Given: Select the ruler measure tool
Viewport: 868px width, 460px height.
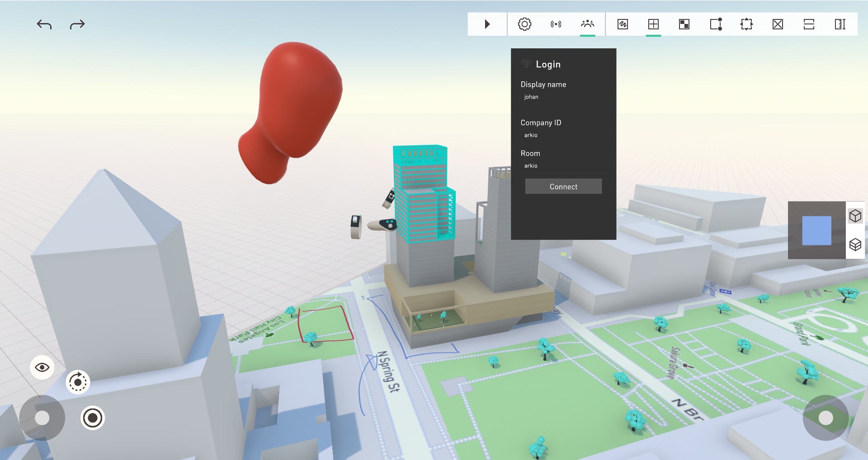Looking at the screenshot, I should 840,24.
